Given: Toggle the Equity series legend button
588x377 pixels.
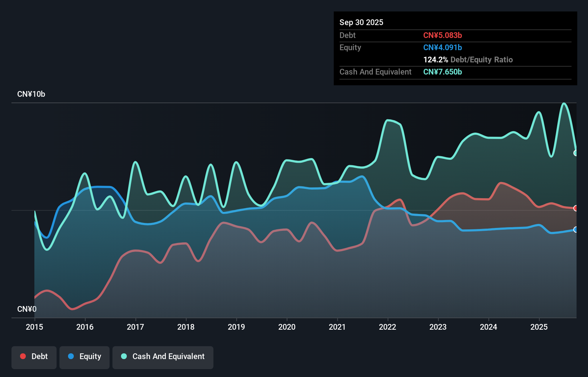Looking at the screenshot, I should [85, 357].
